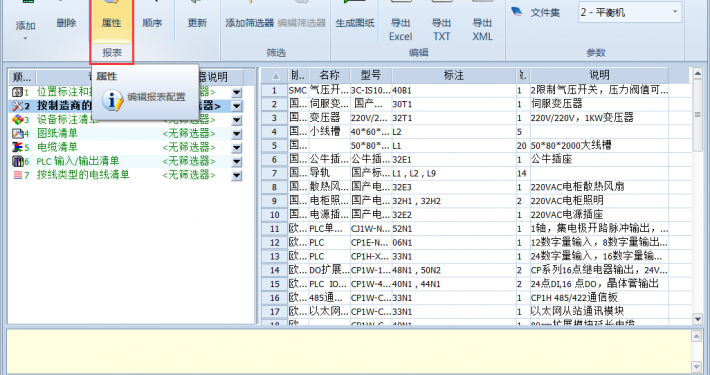
Task: Click the icon beside 按线类型的电线清单
Action: [17, 175]
